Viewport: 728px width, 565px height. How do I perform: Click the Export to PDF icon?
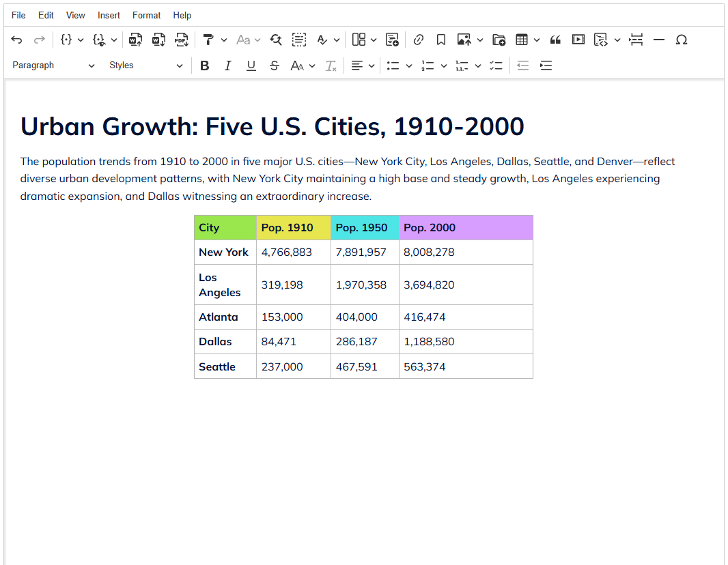pyautogui.click(x=181, y=40)
